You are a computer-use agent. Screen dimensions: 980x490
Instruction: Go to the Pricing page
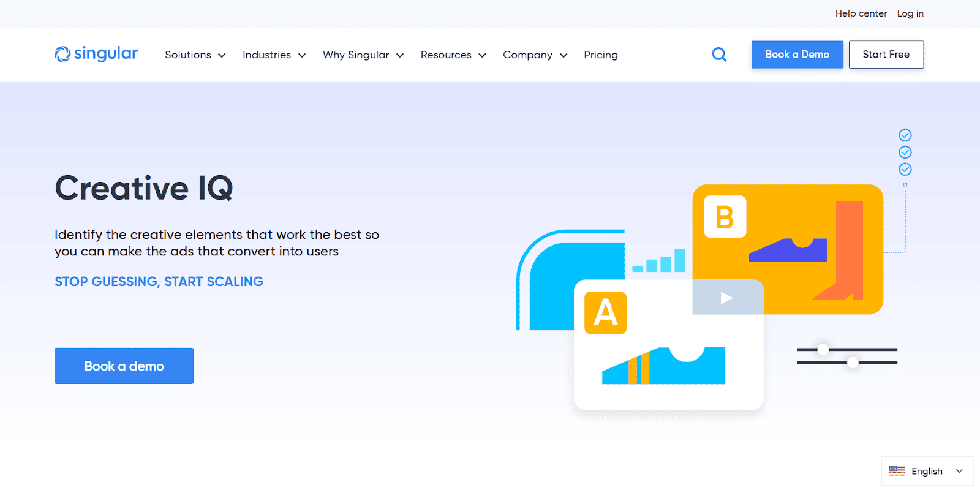600,55
